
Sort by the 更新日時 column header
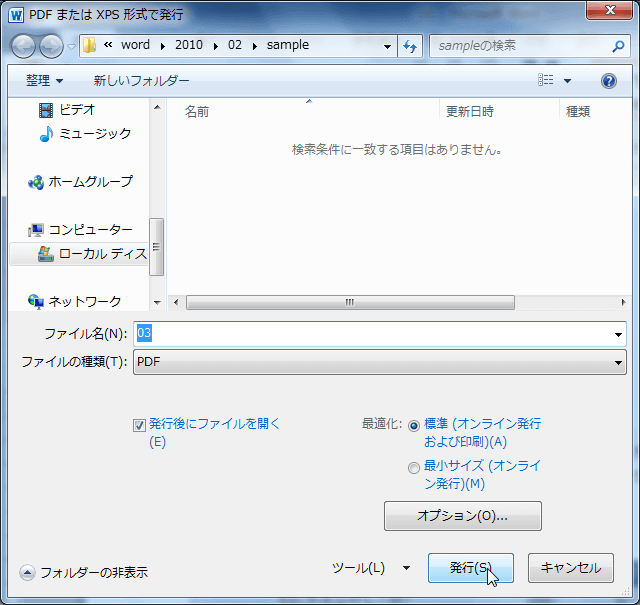(x=470, y=111)
